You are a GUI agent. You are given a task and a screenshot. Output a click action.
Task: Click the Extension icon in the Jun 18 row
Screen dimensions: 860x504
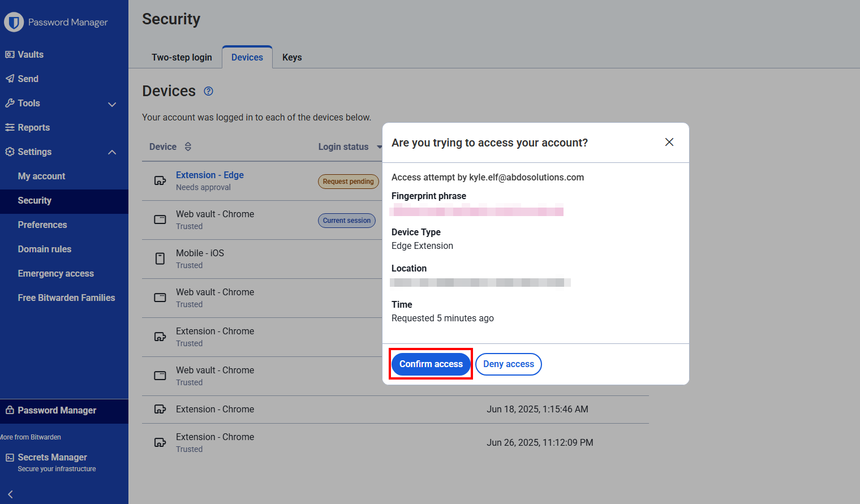[160, 409]
